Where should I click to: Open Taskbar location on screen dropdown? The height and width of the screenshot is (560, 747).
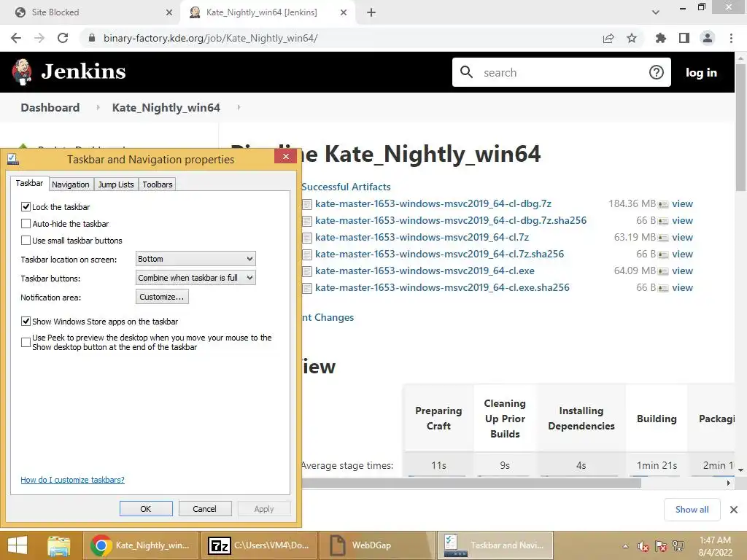click(196, 259)
